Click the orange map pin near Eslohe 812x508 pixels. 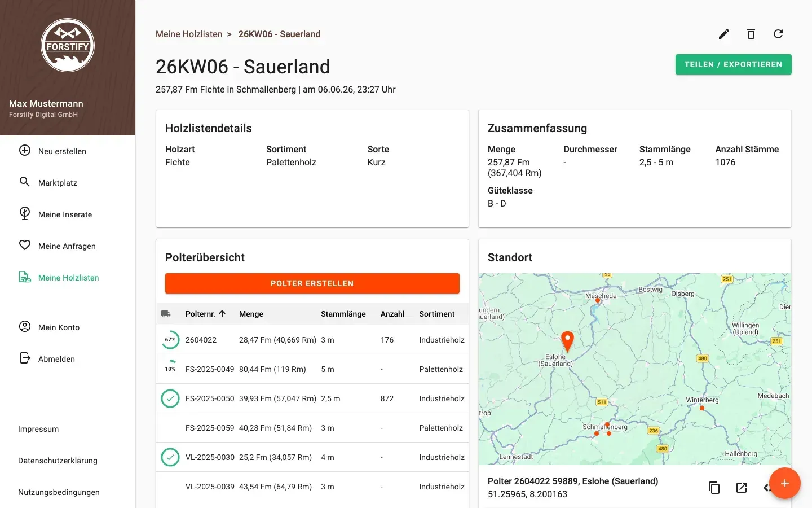point(567,341)
